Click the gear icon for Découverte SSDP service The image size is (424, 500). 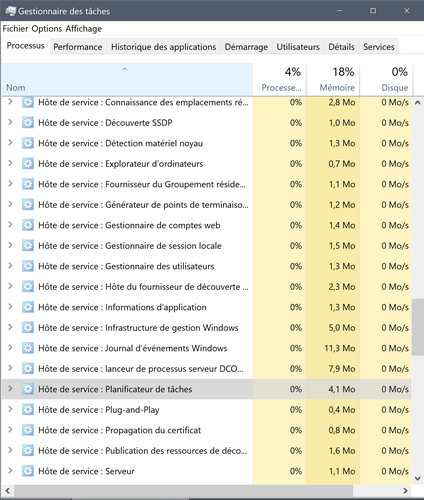pyautogui.click(x=28, y=123)
